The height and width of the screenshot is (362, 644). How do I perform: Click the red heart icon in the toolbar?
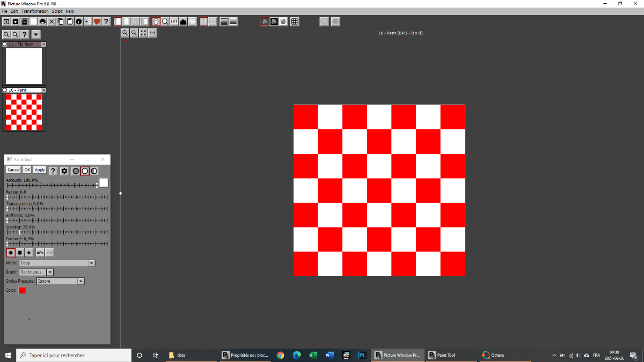click(x=97, y=21)
